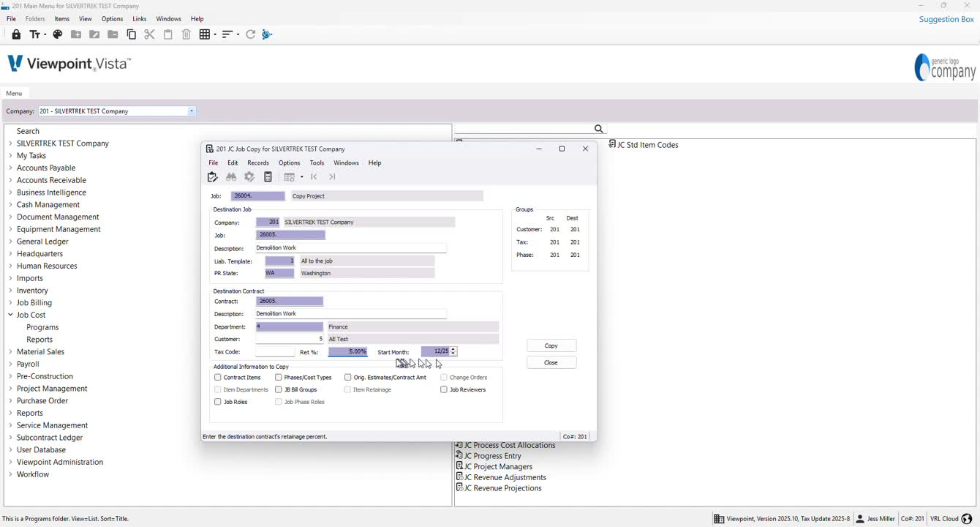Open the Suggestion Box link
The height and width of the screenshot is (527, 980).
(x=946, y=19)
